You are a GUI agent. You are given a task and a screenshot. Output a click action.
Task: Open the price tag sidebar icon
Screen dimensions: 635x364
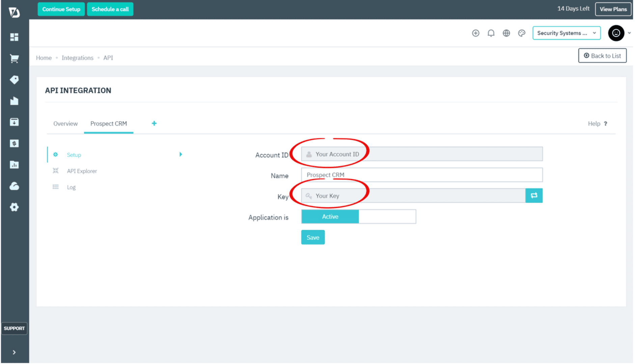14,80
